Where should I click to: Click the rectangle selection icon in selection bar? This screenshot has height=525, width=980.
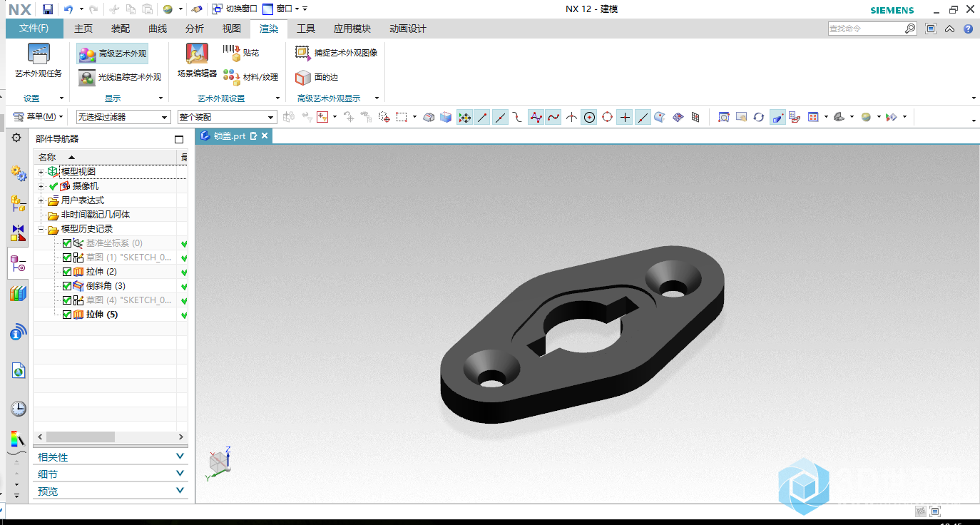pyautogui.click(x=402, y=117)
